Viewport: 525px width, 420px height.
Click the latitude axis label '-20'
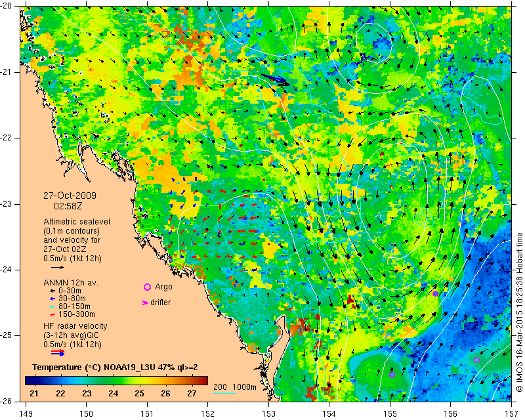(7, 6)
